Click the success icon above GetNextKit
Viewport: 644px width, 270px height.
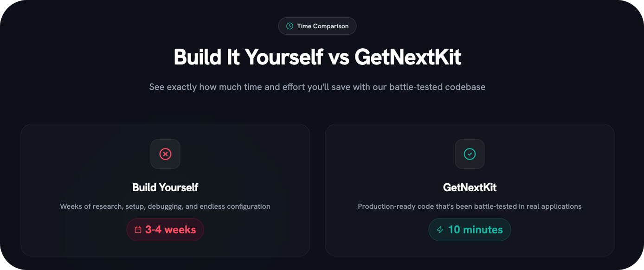[470, 154]
